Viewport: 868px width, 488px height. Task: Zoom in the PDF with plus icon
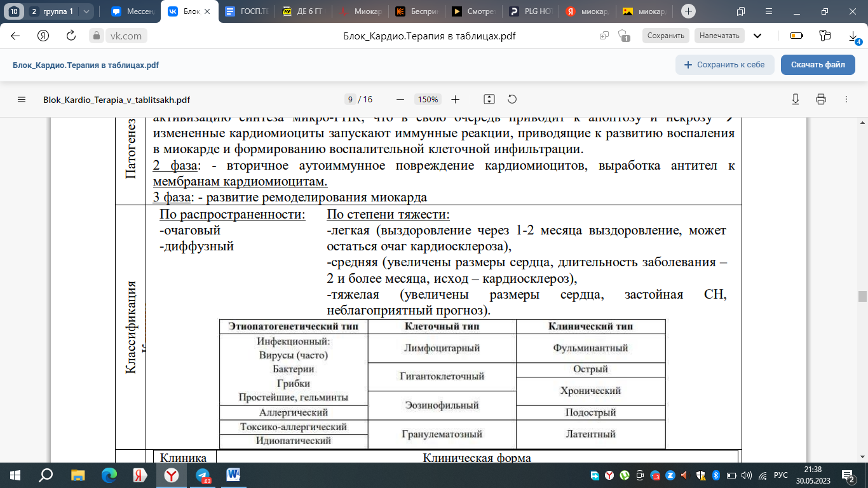point(456,100)
